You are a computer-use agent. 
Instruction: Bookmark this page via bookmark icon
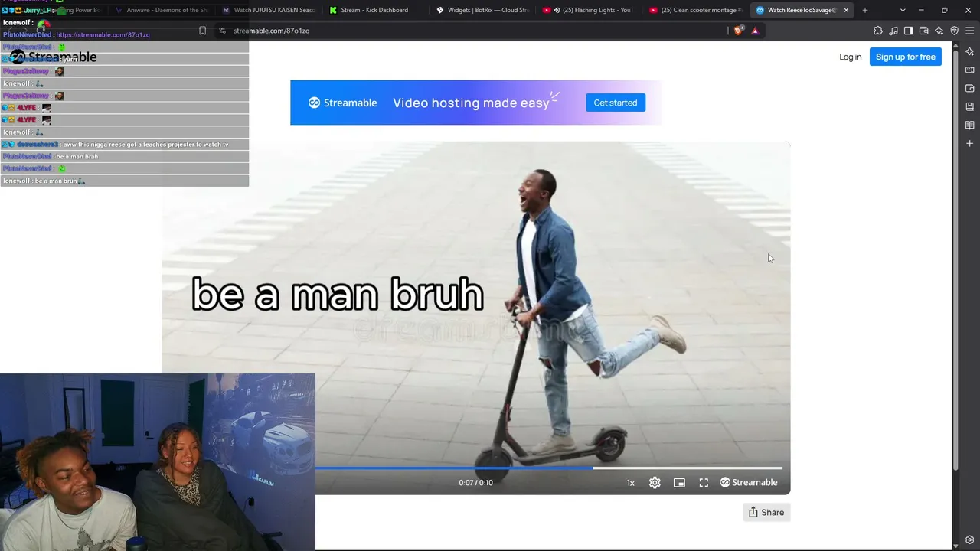(202, 31)
